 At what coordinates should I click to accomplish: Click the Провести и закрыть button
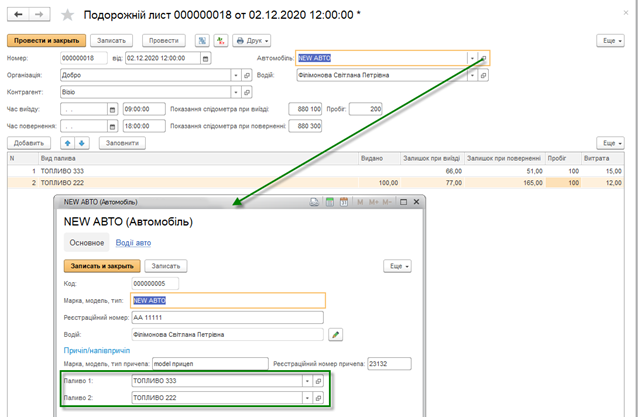[x=45, y=40]
